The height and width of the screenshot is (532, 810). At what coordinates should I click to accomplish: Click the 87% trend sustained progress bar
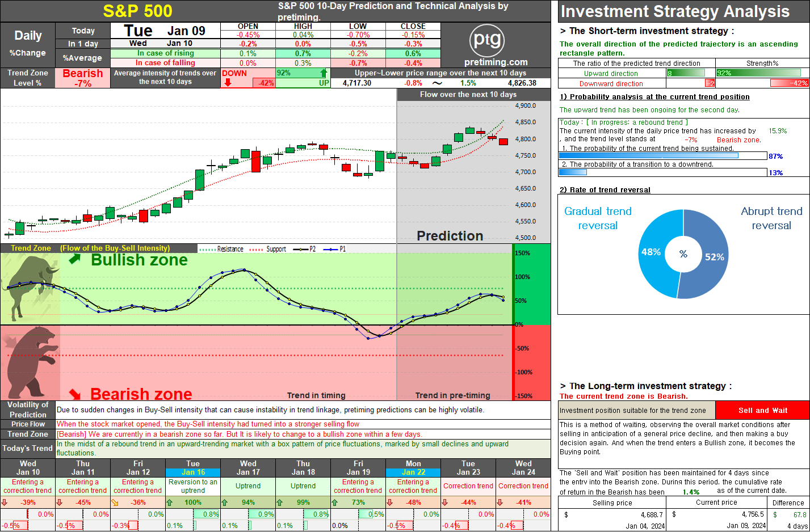coord(663,156)
